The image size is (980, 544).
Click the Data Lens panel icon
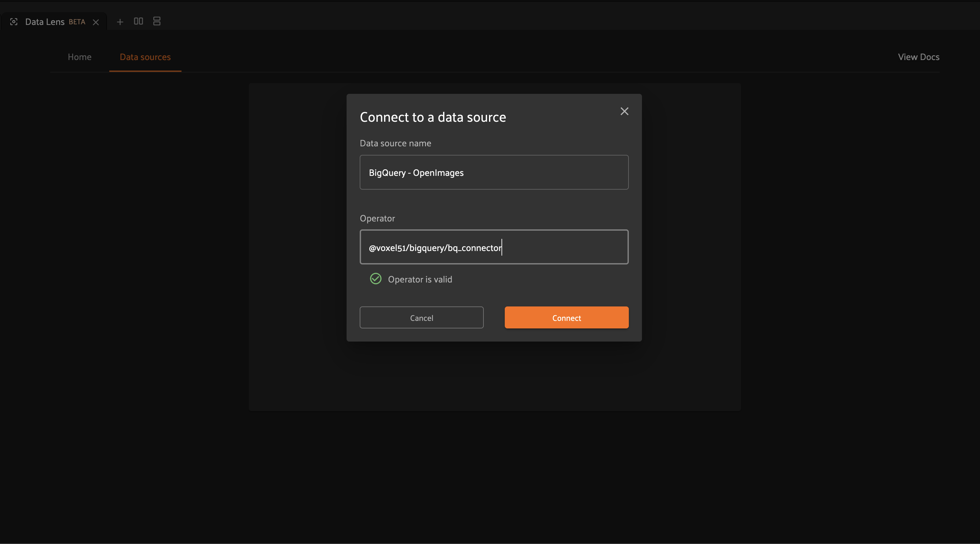(14, 22)
